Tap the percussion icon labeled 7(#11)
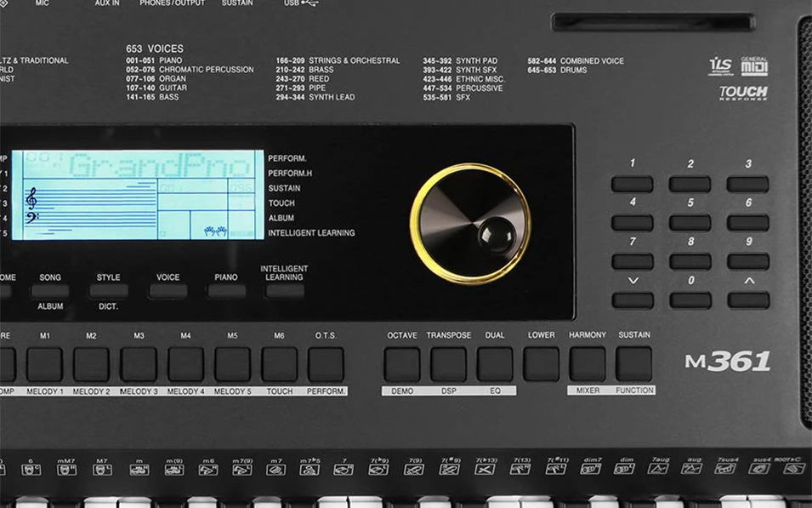 (556, 469)
